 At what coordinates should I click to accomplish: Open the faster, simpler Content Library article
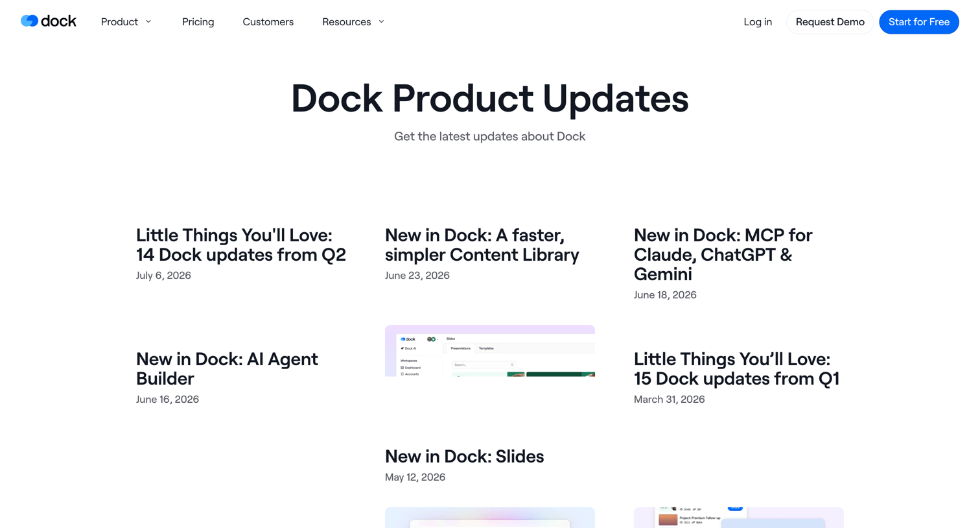[482, 245]
